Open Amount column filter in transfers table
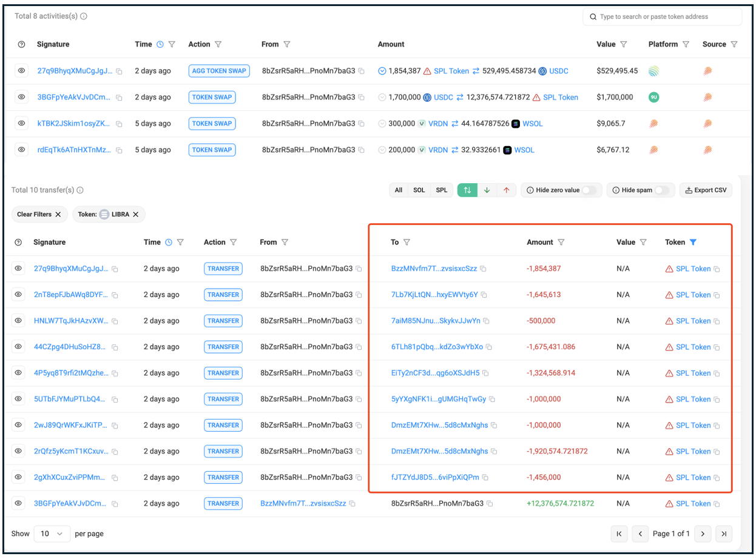The image size is (756, 559). [x=561, y=242]
